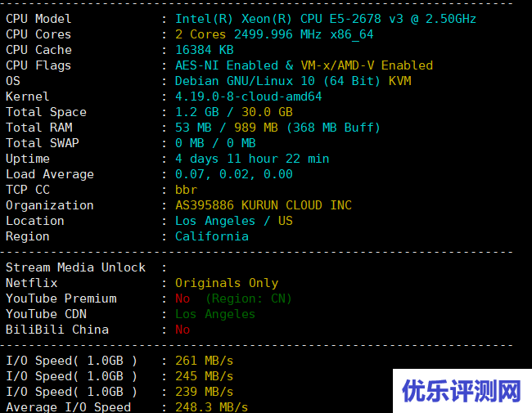This screenshot has width=532, height=413.
Task: Click the uptime value 4 days 11 hour 22 min
Action: pos(252,159)
